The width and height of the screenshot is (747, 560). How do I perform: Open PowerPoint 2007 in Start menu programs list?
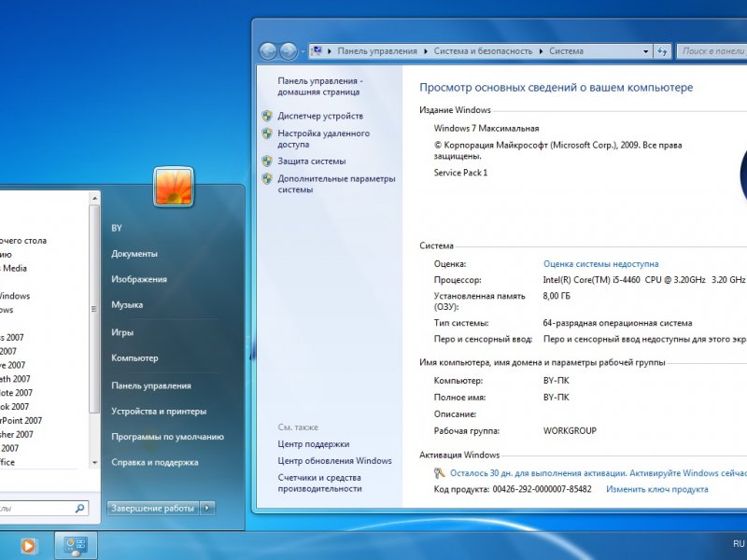point(21,421)
